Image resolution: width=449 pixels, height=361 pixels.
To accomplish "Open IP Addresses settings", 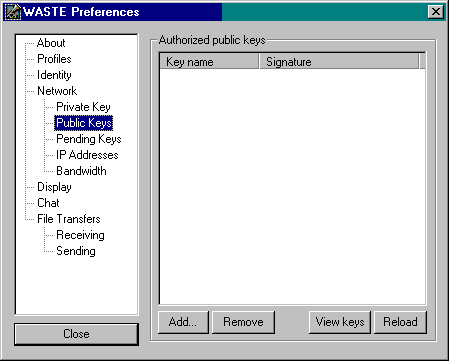I will click(87, 155).
